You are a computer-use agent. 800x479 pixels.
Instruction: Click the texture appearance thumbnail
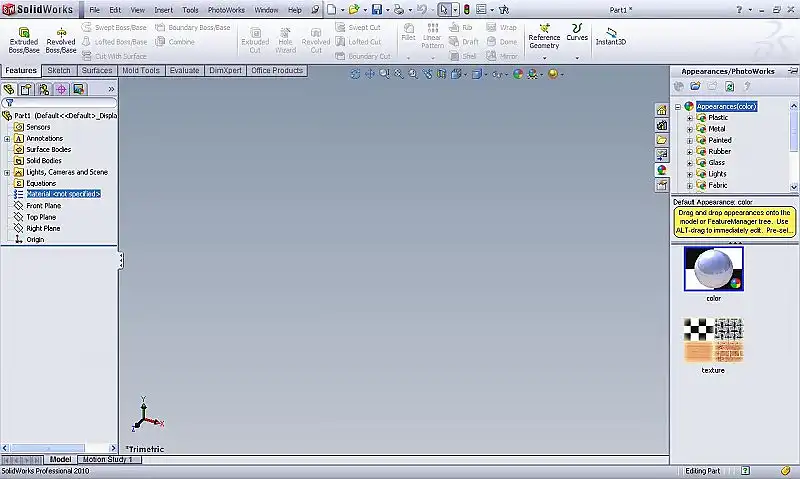[713, 340]
